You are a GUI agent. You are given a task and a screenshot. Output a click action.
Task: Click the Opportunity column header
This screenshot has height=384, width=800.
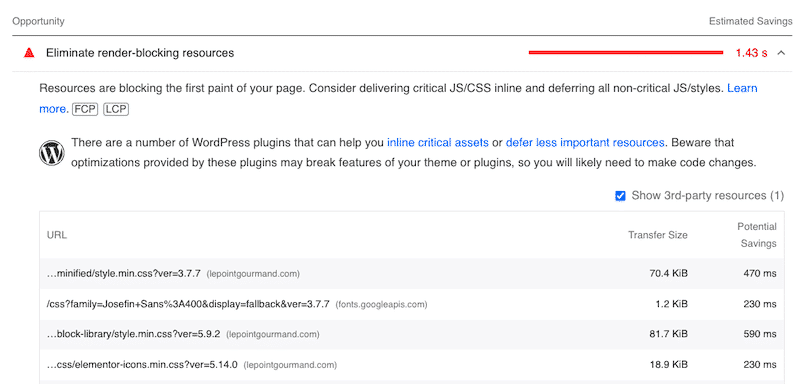(38, 21)
